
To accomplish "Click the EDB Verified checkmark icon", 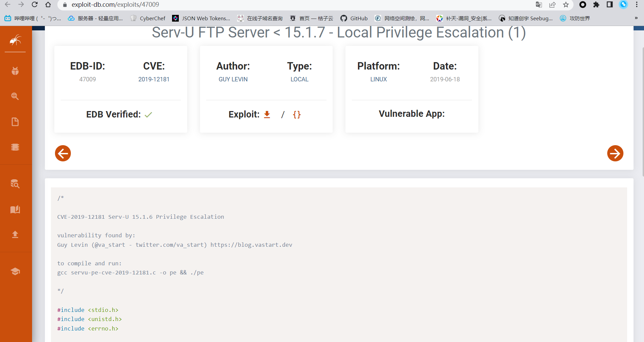I will tap(148, 115).
